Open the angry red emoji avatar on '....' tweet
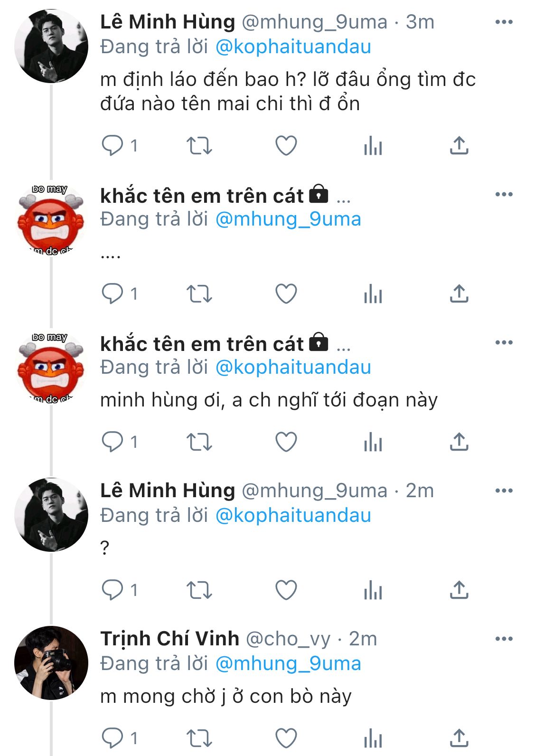Image resolution: width=534 pixels, height=756 pixels. [x=51, y=220]
